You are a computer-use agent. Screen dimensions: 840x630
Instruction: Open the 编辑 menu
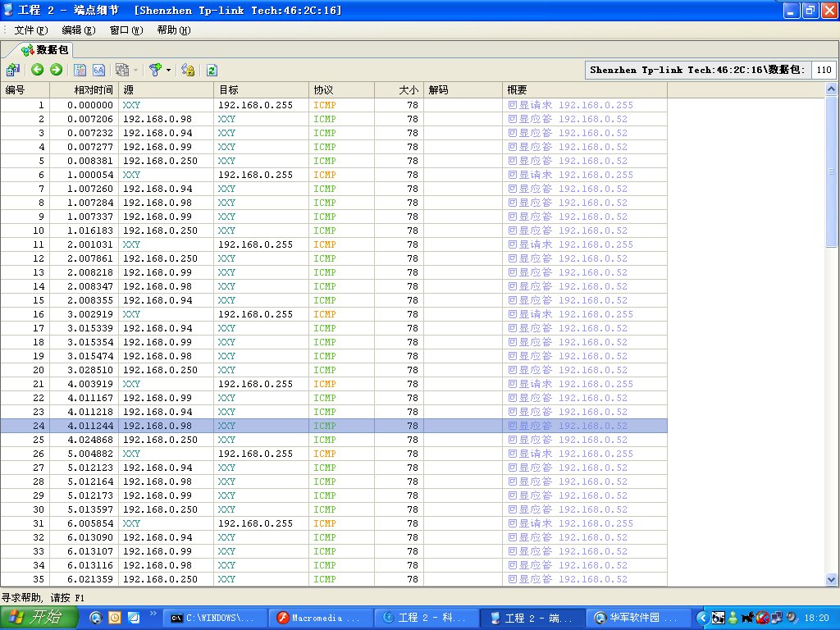pyautogui.click(x=79, y=30)
